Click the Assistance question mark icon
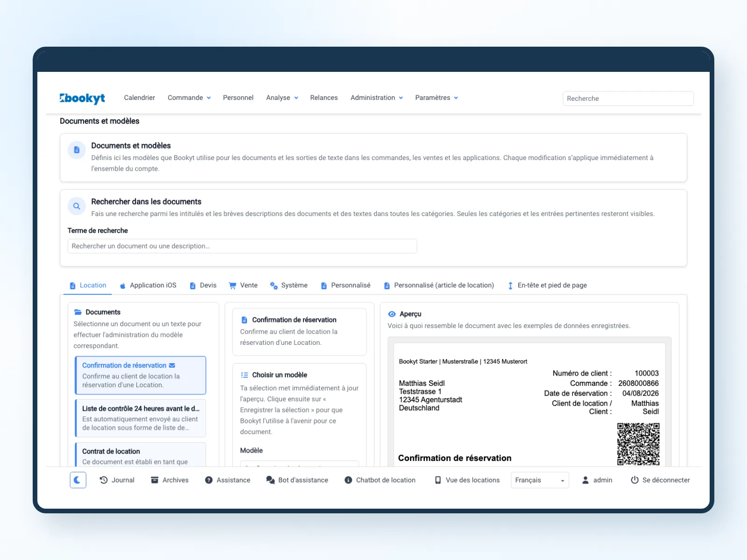 coord(209,480)
